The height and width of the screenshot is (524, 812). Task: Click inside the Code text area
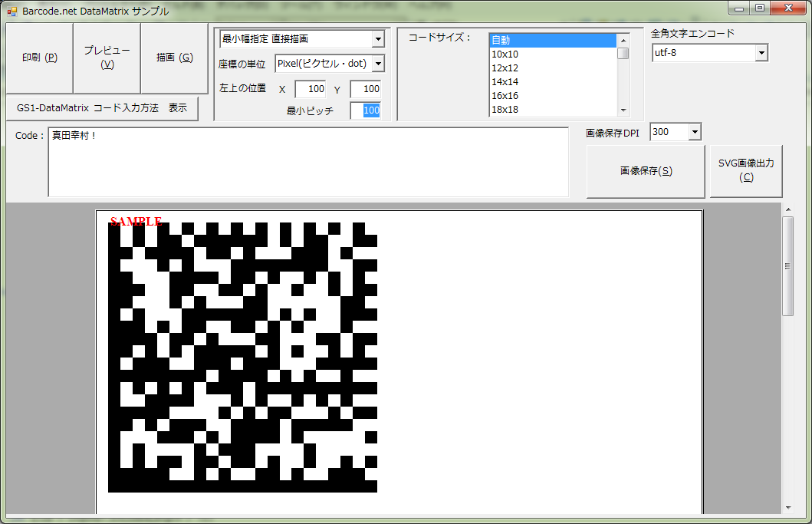308,162
